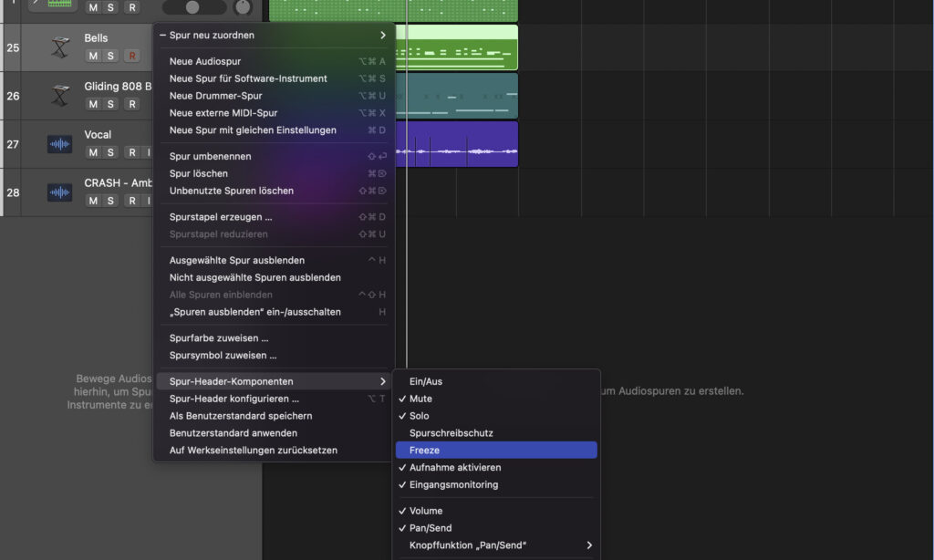
Task: Uncheck "Eingangsmonitoring" component
Action: [x=497, y=485]
